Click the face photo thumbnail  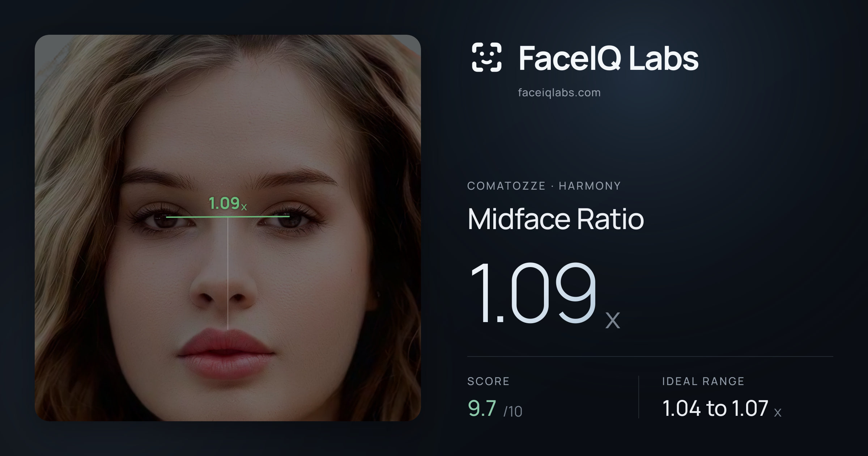tap(228, 228)
